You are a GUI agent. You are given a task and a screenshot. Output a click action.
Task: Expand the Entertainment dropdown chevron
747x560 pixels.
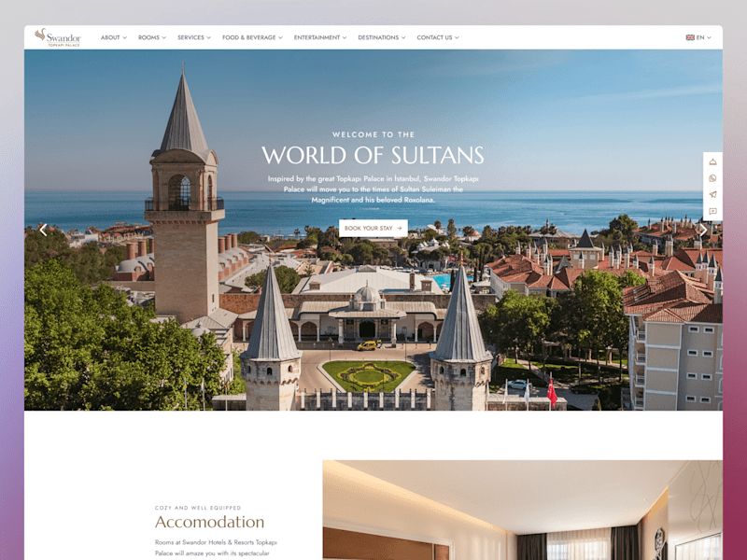tap(345, 37)
